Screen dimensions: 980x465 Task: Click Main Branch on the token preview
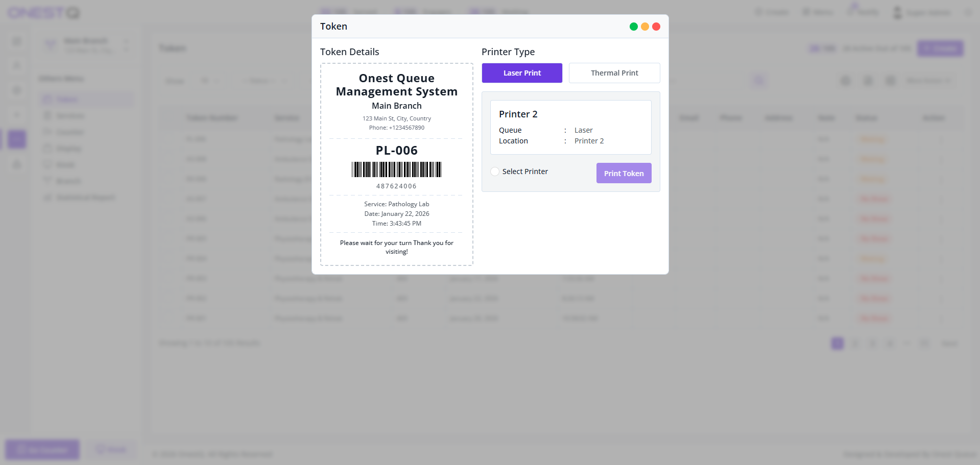tap(396, 106)
